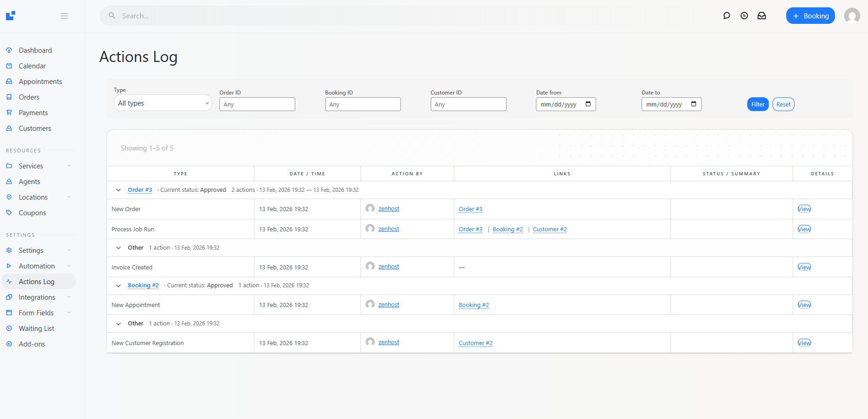The height and width of the screenshot is (419, 868).
Task: Click into the Customer ID input field
Action: click(468, 105)
